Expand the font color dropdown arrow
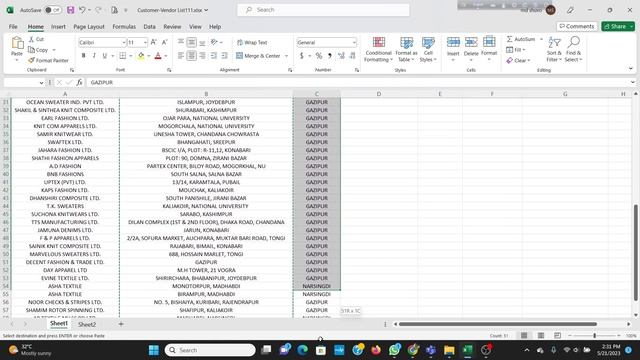This screenshot has width=640, height=360. (x=166, y=56)
